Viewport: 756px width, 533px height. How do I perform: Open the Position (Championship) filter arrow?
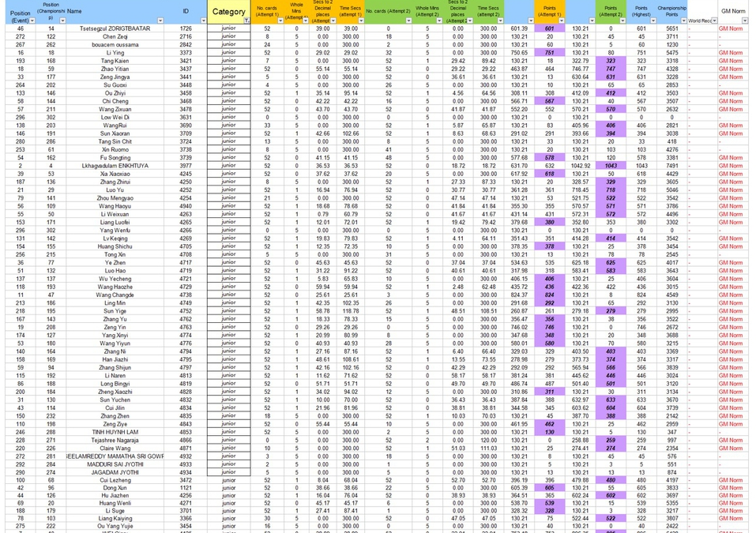point(62,21)
